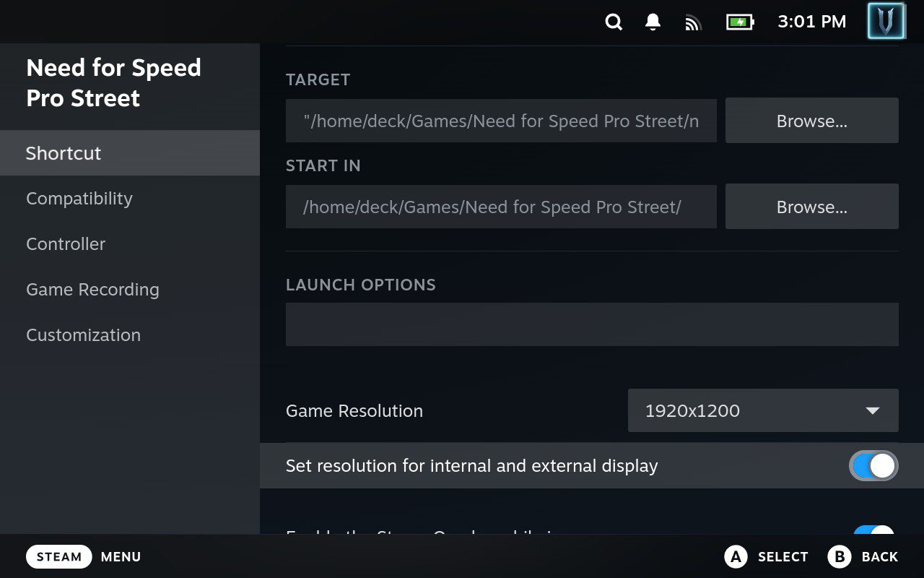Viewport: 924px width, 578px height.
Task: Select the Shortcut section
Action: [63, 152]
